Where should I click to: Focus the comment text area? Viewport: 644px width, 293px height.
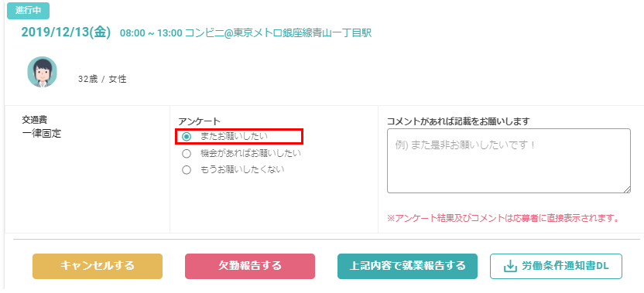509,161
